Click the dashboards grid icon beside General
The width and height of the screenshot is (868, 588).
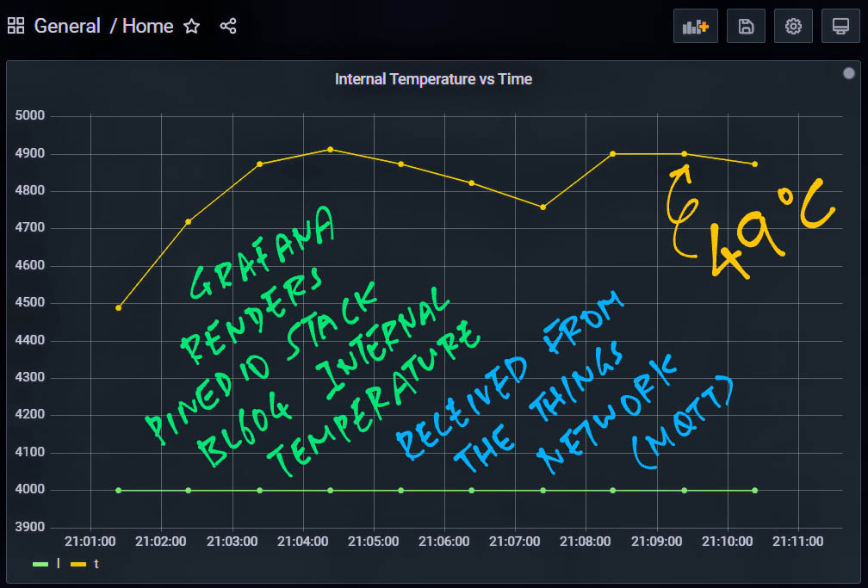pyautogui.click(x=15, y=26)
